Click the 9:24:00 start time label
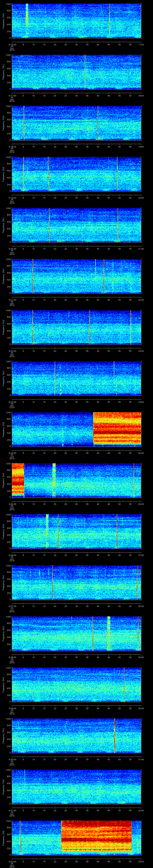This screenshot has width=153, height=868. click(12, 453)
